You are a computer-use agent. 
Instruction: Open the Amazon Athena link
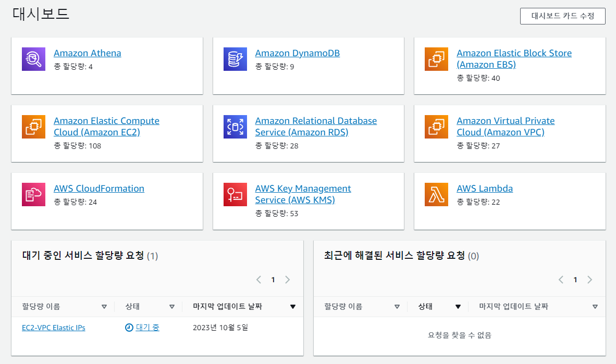[x=87, y=53]
